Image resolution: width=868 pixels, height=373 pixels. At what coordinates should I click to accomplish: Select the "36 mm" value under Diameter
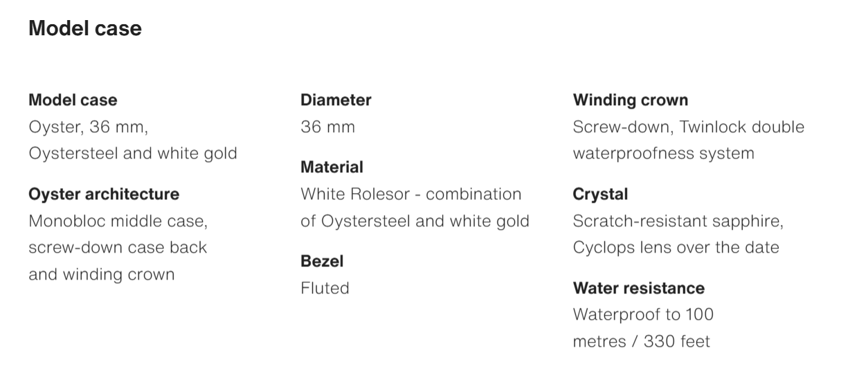pyautogui.click(x=327, y=127)
